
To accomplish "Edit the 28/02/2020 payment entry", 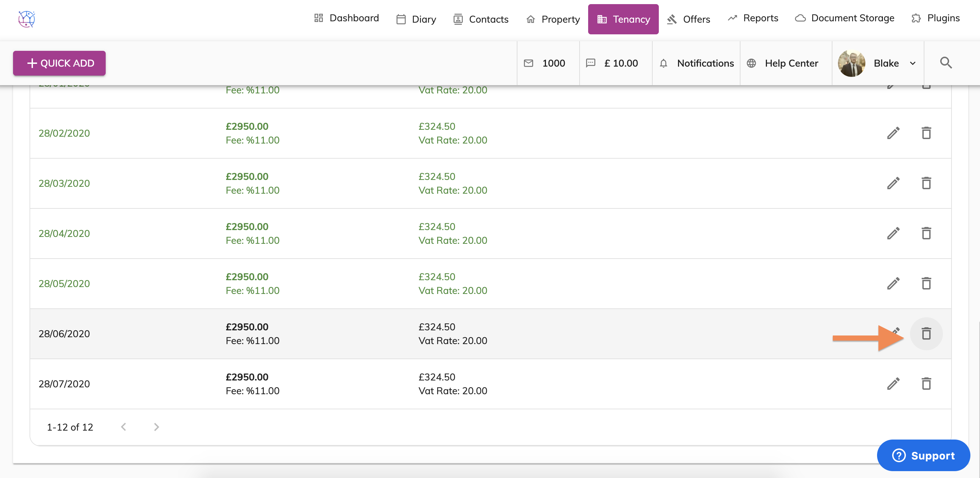I will click(893, 133).
